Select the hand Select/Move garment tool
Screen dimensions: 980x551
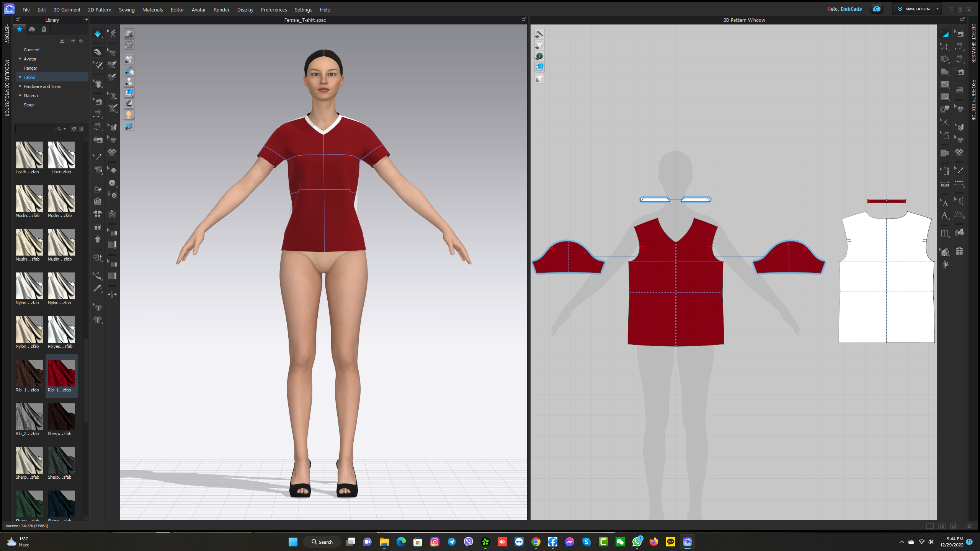pyautogui.click(x=98, y=52)
